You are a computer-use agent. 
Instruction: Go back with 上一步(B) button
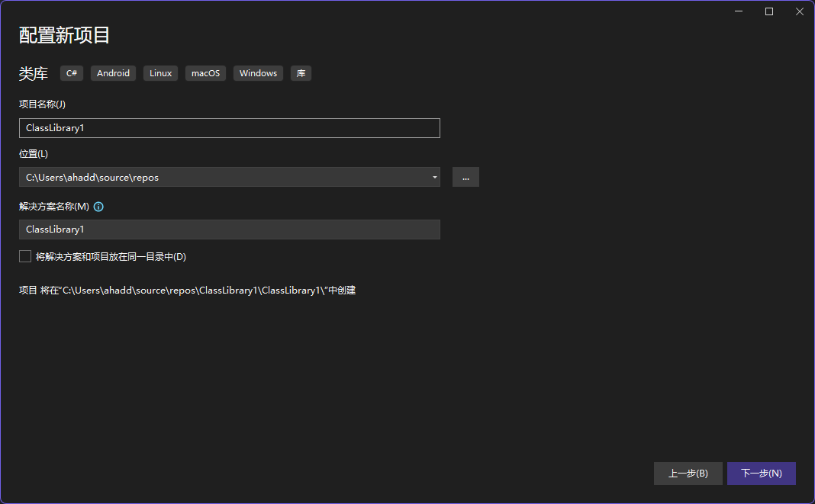pyautogui.click(x=688, y=474)
